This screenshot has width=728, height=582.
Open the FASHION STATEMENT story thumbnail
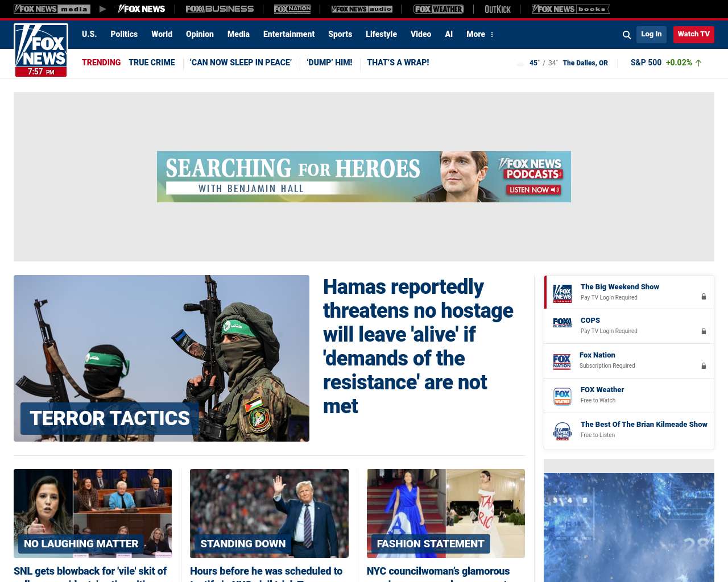[446, 513]
